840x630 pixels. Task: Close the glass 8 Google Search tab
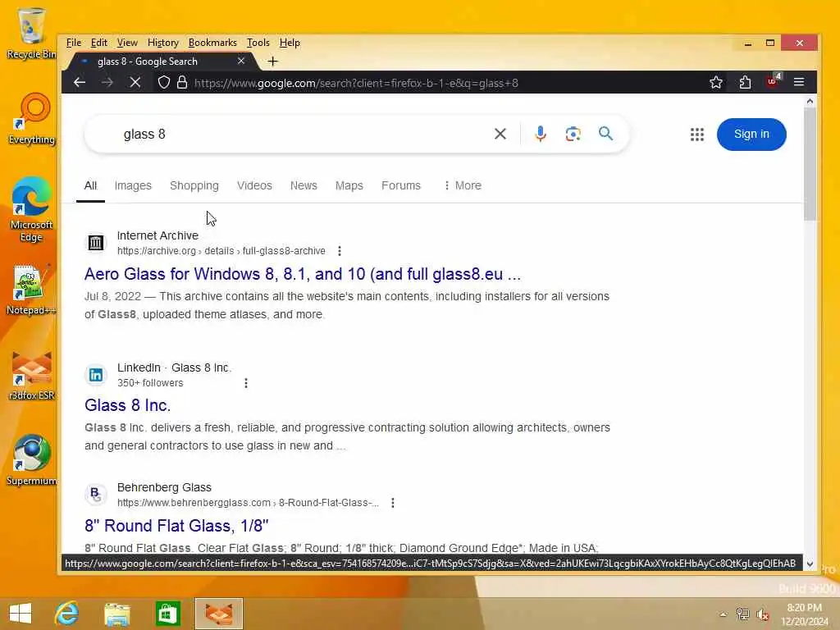[241, 61]
